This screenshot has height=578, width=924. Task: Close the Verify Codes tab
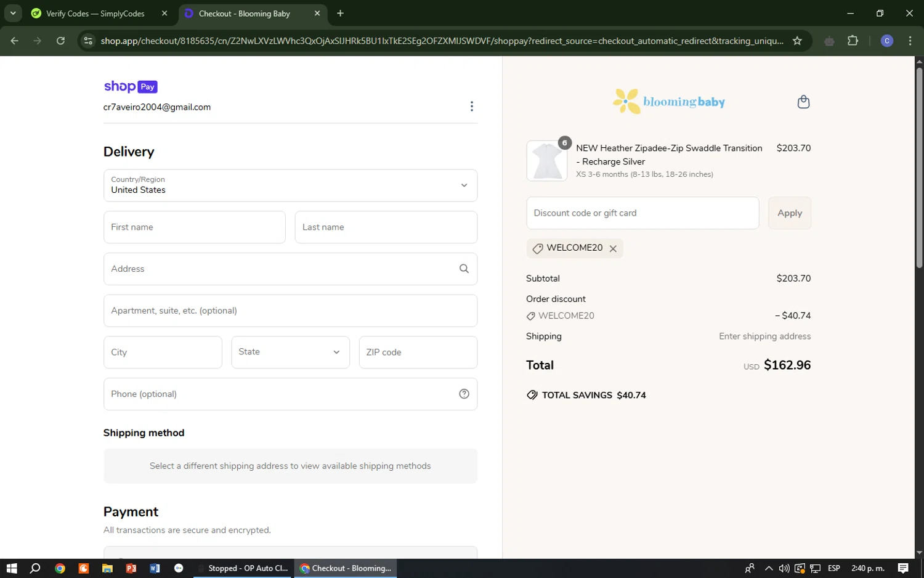click(x=164, y=13)
